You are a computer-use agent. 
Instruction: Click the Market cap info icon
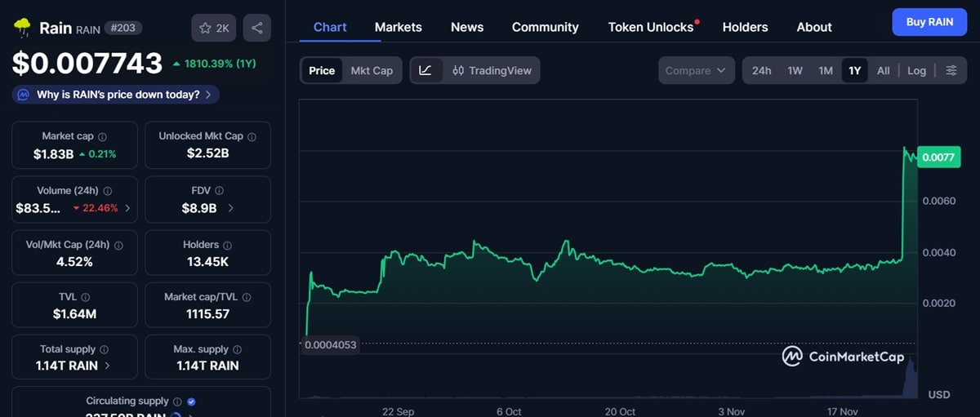[102, 137]
